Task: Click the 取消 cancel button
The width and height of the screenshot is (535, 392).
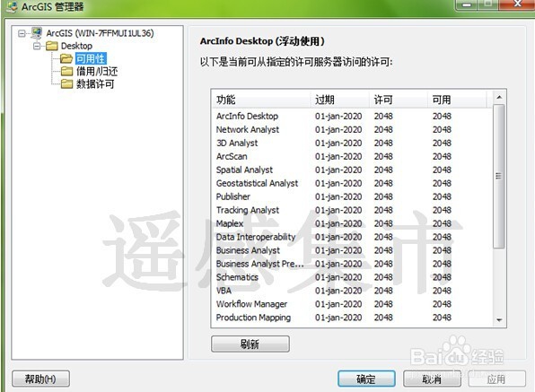Action: pyautogui.click(x=432, y=379)
